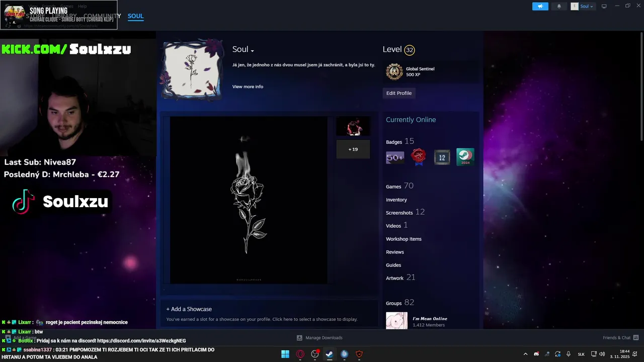The image size is (644, 362).
Task: Open Reviews link
Action: pyautogui.click(x=395, y=252)
